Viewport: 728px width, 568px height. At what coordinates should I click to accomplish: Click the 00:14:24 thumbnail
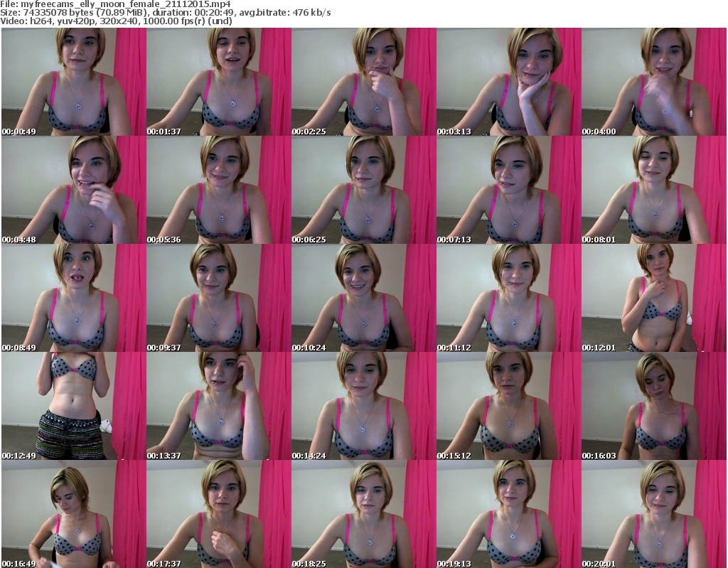click(x=363, y=406)
